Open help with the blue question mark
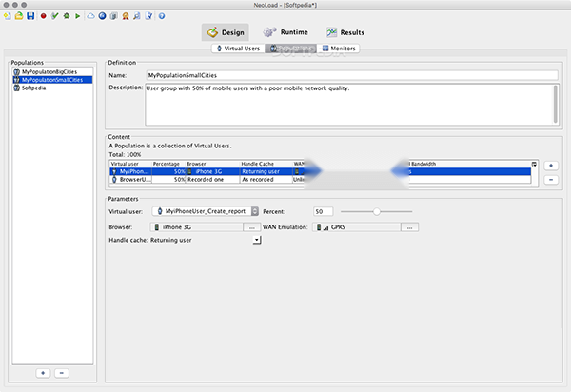 [162, 16]
